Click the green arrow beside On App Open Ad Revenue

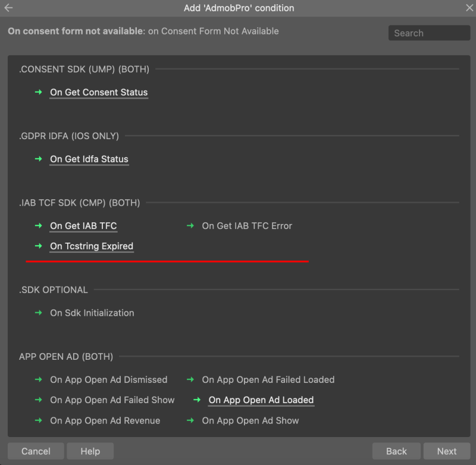tap(38, 420)
